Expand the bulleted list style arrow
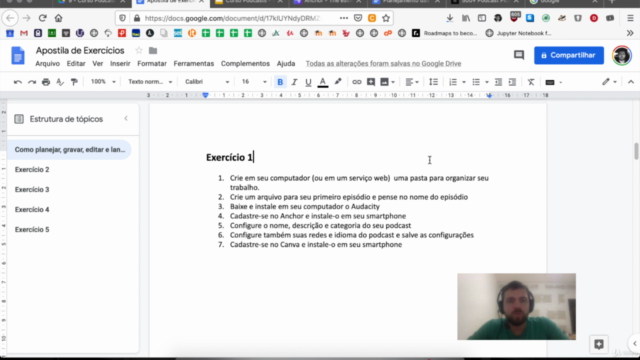This screenshot has height=360, width=640. pyautogui.click(x=487, y=82)
